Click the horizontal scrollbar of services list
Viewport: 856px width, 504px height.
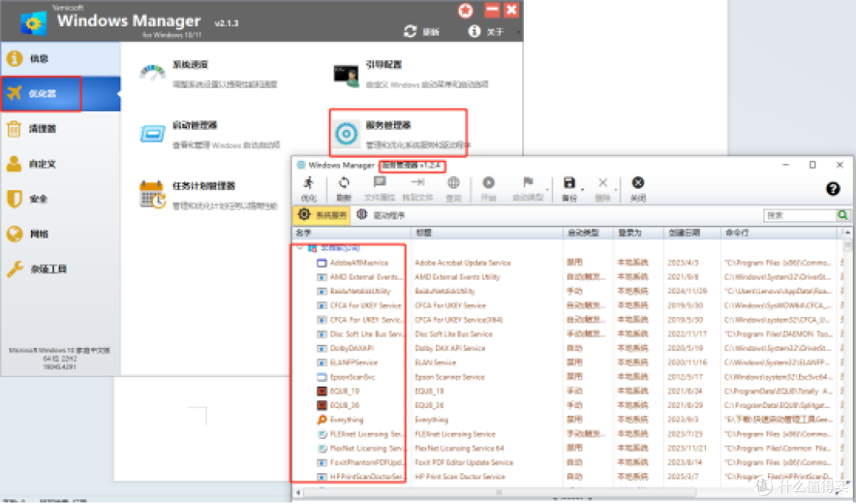coord(499,493)
